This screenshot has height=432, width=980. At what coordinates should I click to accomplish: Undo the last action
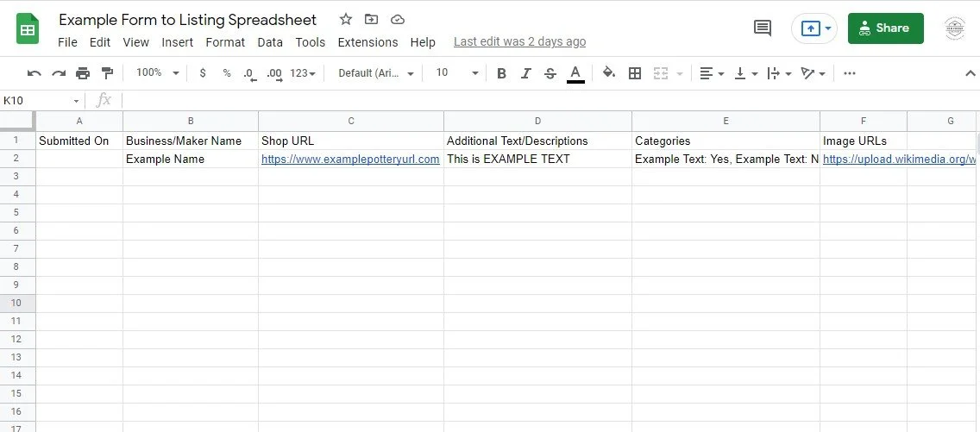[35, 73]
